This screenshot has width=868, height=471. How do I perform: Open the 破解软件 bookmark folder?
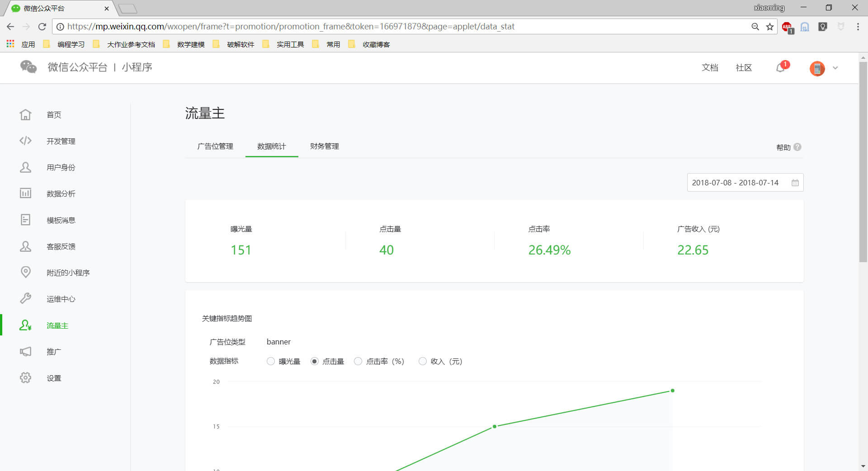234,44
